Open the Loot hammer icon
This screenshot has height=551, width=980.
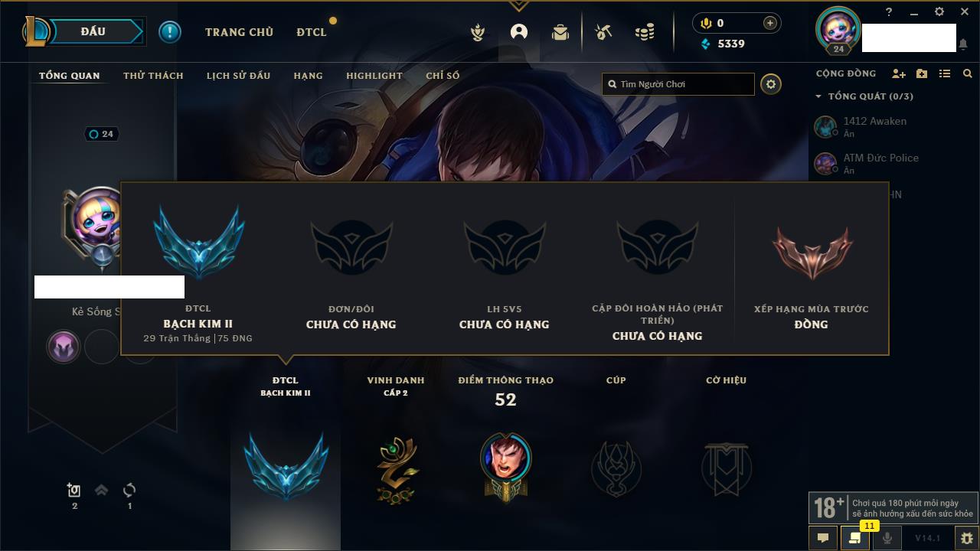pyautogui.click(x=603, y=32)
